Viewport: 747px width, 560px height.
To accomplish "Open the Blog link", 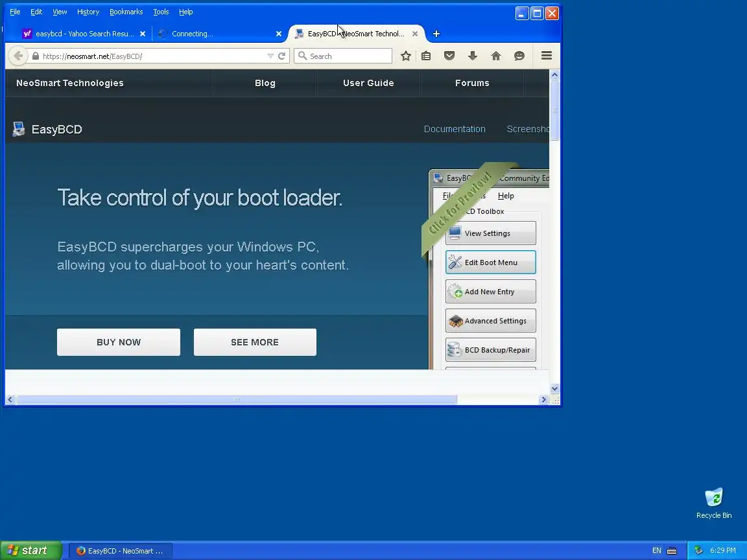I will [x=265, y=83].
